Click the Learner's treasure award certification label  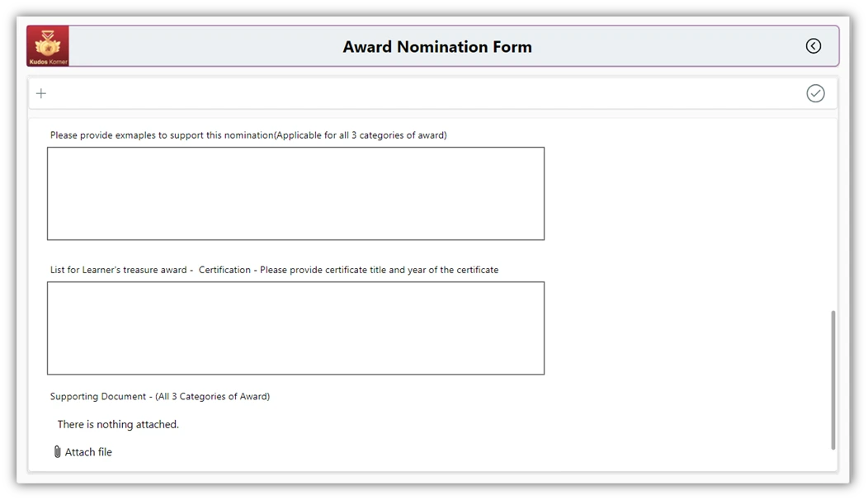[x=274, y=270]
